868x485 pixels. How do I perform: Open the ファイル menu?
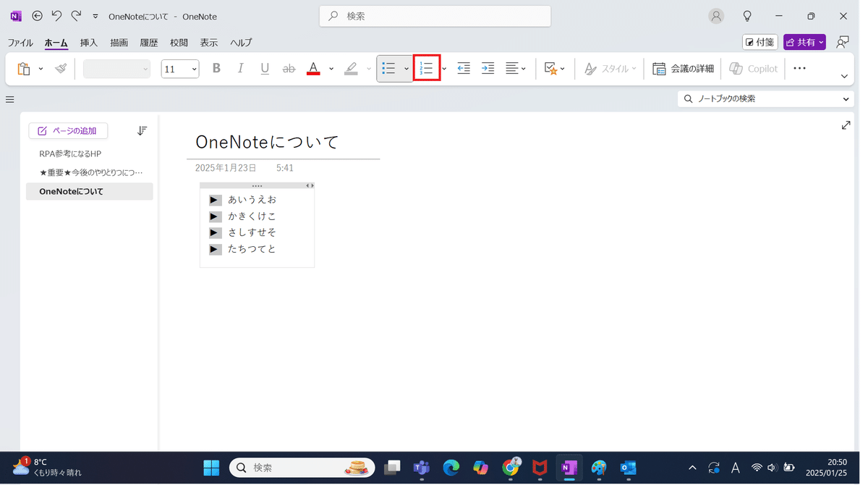pyautogui.click(x=20, y=43)
